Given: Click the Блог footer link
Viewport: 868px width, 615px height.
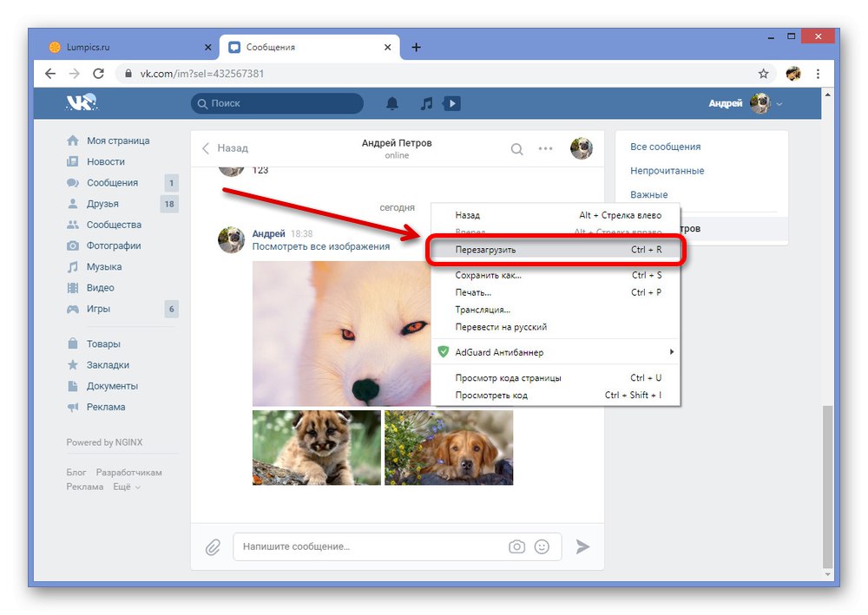Looking at the screenshot, I should click(x=76, y=473).
